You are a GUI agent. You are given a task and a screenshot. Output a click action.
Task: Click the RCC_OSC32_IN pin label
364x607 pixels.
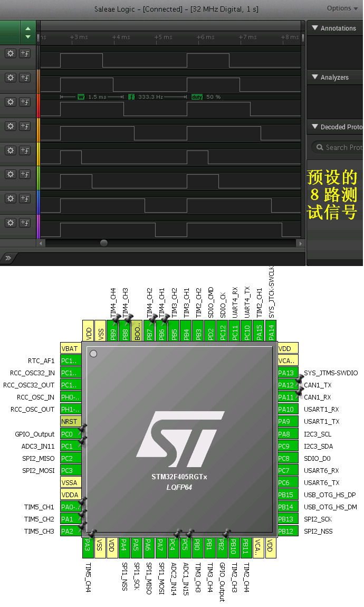(x=33, y=373)
